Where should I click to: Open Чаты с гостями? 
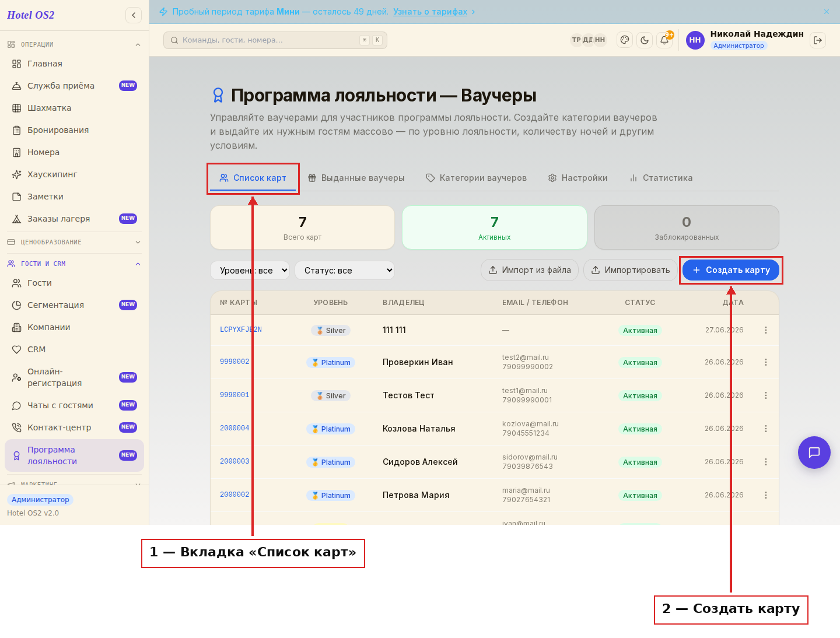(x=74, y=405)
